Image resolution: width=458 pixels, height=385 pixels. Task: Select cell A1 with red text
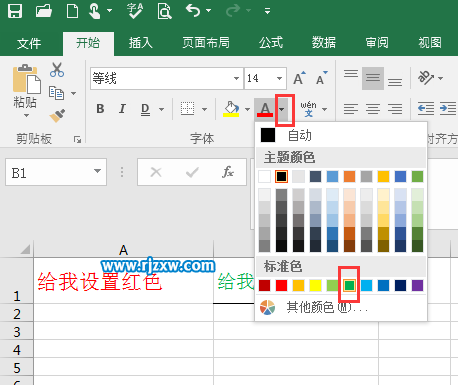click(123, 280)
